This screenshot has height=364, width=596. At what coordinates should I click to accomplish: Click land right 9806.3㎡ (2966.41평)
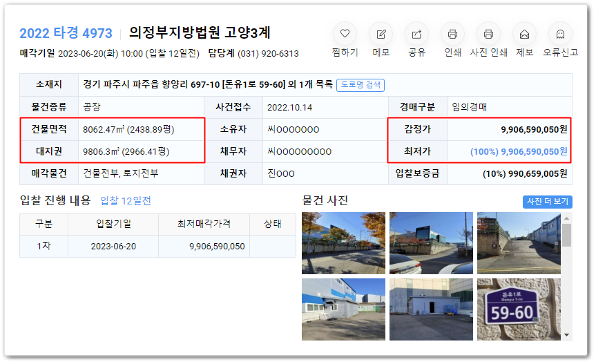[x=126, y=151]
